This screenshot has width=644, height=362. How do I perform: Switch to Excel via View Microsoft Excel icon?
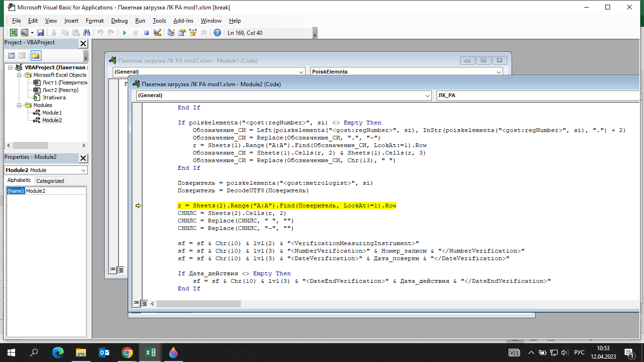[13, 33]
